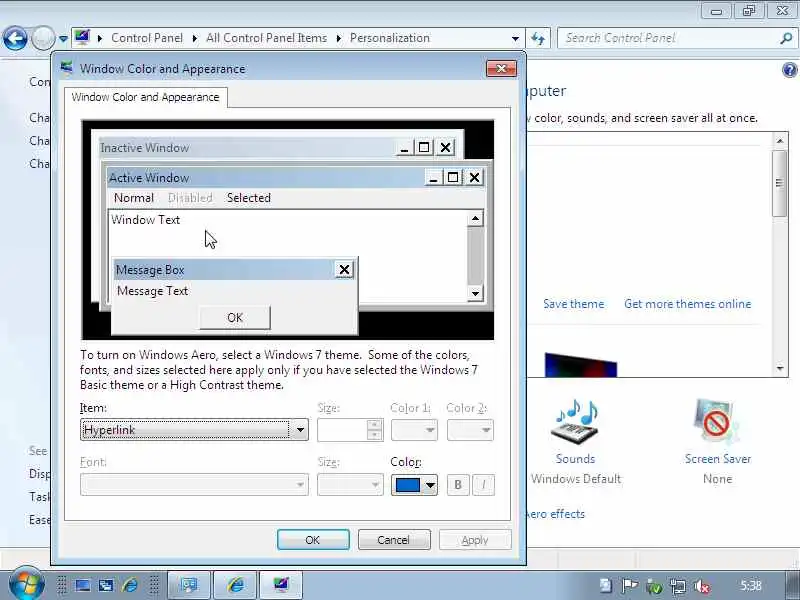Screen dimensions: 800x600
Task: Open Color 1 dropdown
Action: (414, 430)
